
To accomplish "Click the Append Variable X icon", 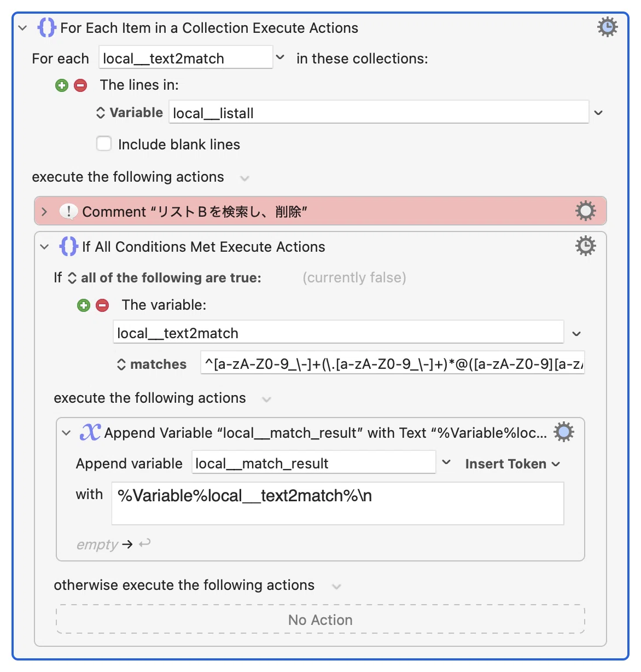I will 90,432.
